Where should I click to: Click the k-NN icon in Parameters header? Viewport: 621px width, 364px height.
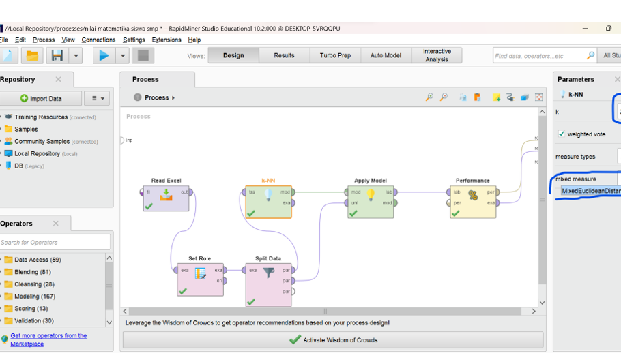click(563, 95)
